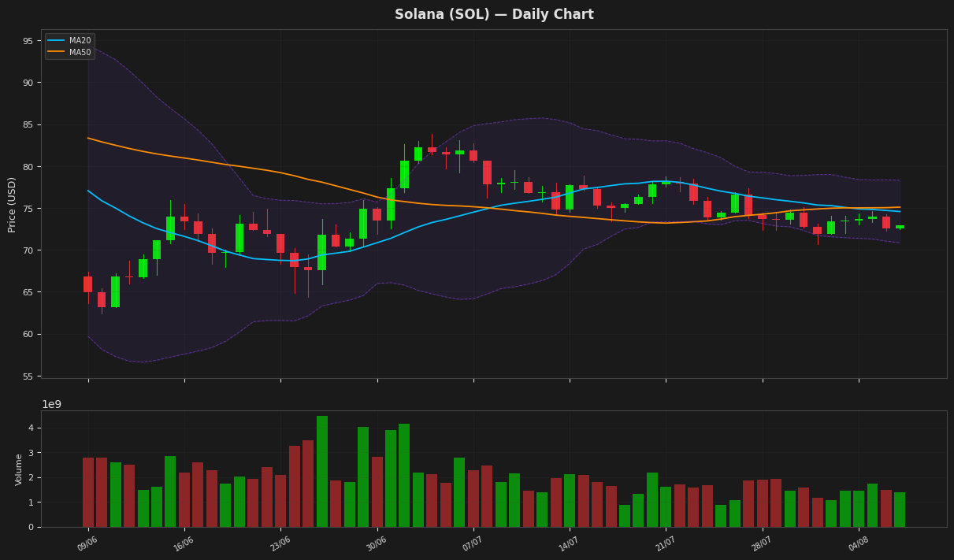Click the 0 tick on volume axis

point(32,527)
